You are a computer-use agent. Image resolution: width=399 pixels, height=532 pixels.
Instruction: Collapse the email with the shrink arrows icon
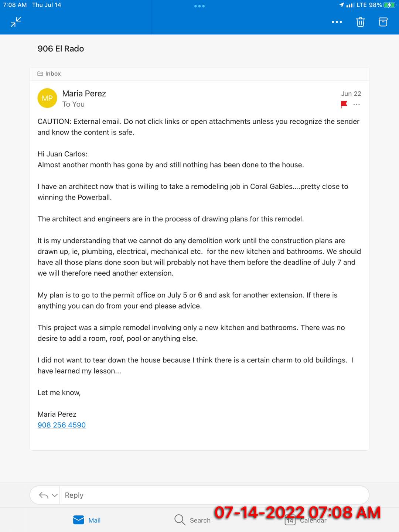click(16, 22)
